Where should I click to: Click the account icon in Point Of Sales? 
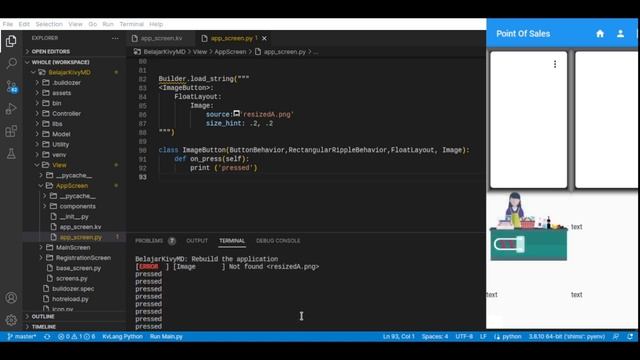[620, 34]
